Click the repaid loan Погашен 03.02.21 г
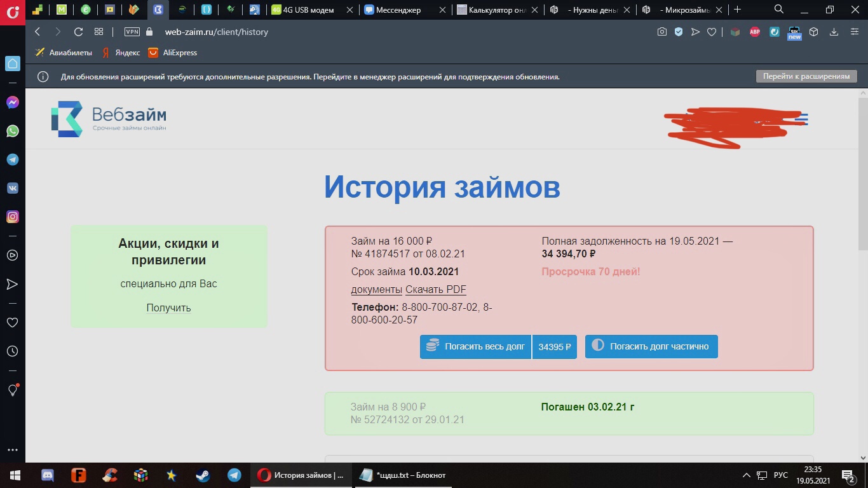This screenshot has width=868, height=488. pos(588,407)
